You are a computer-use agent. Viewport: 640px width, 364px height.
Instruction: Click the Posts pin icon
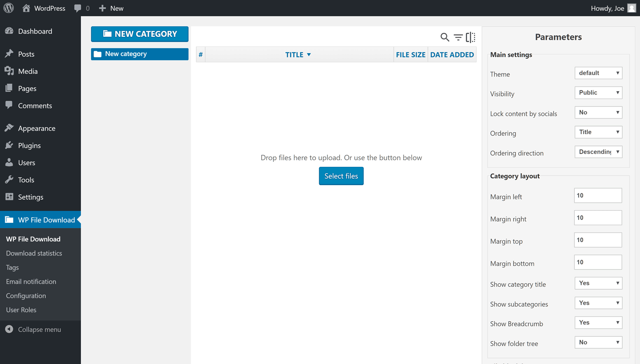(x=9, y=54)
